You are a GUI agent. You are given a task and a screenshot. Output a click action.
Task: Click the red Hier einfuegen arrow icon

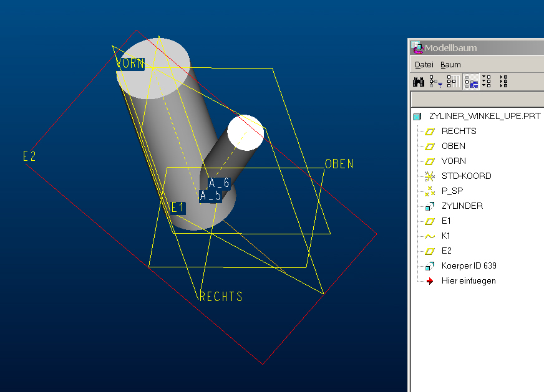[x=430, y=280]
